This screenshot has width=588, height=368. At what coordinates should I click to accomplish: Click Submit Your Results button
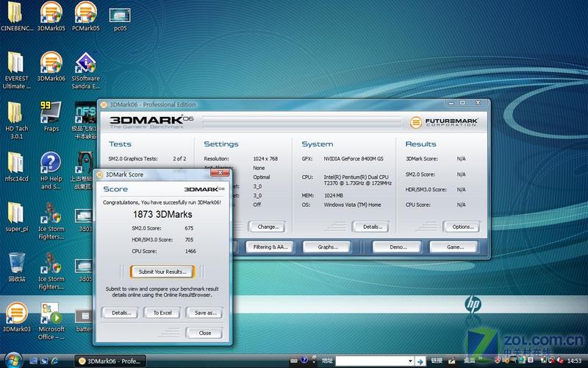pyautogui.click(x=162, y=272)
